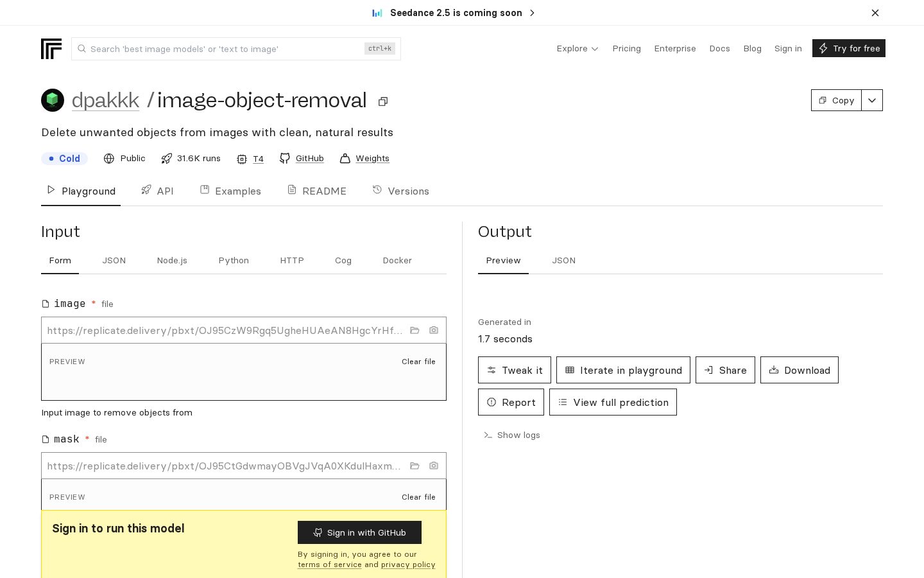Open the Examples tab
The width and height of the screenshot is (924, 578).
pyautogui.click(x=230, y=191)
